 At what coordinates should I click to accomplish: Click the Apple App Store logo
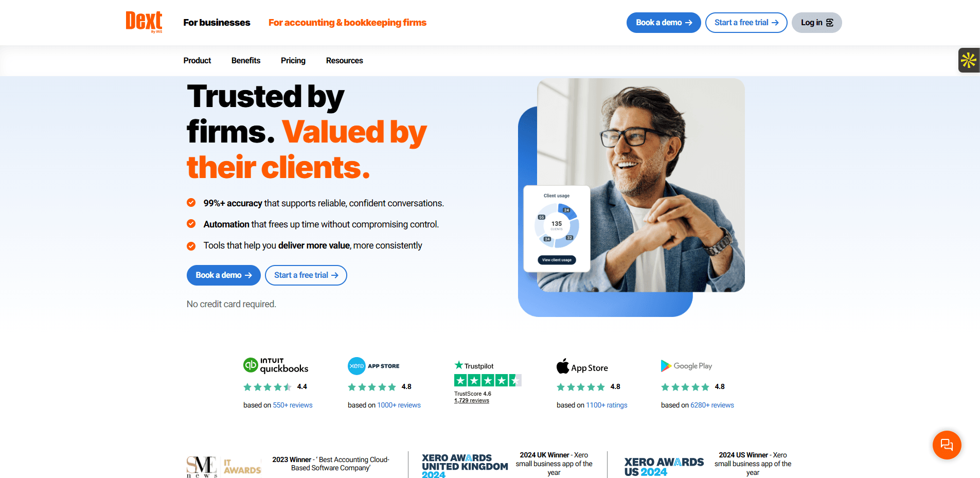coord(582,366)
